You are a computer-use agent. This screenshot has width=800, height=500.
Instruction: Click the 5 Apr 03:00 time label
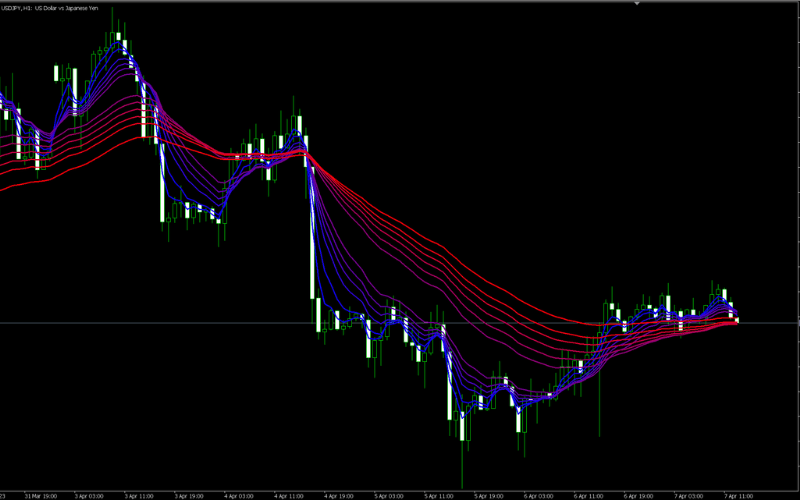389,494
